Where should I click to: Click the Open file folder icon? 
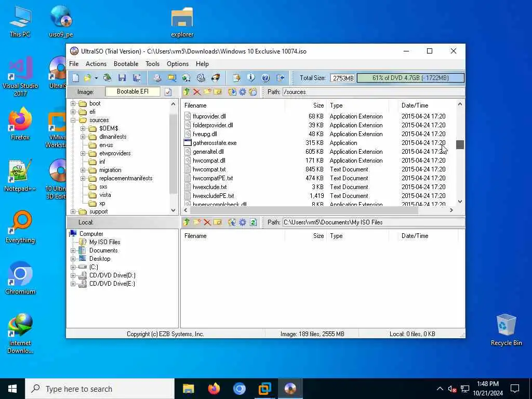(x=87, y=78)
